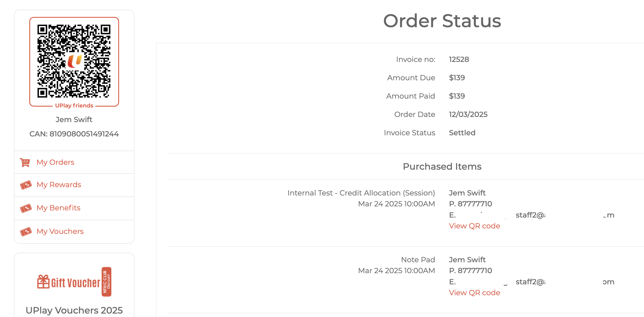
Task: Click the Settled invoice status text
Action: (x=462, y=133)
